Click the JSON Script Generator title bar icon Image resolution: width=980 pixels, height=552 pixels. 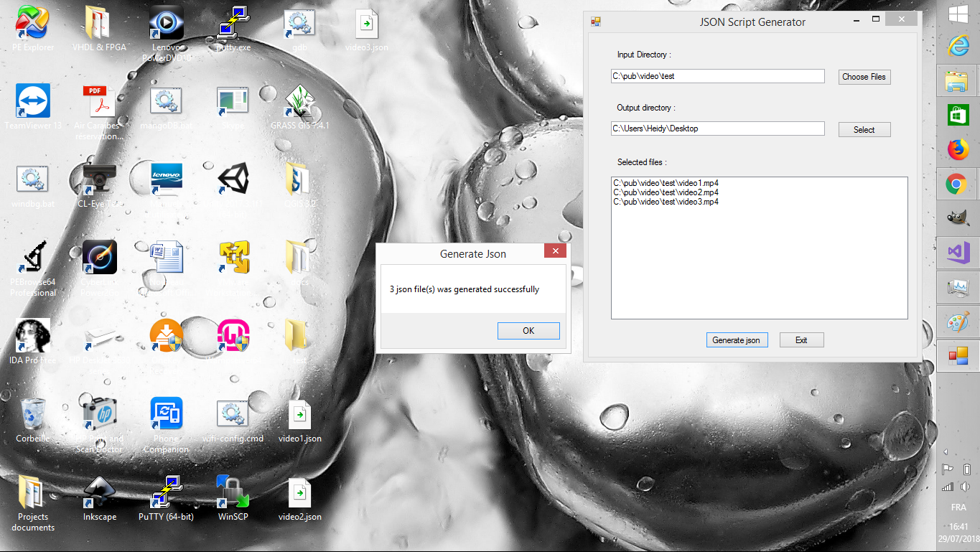click(595, 22)
